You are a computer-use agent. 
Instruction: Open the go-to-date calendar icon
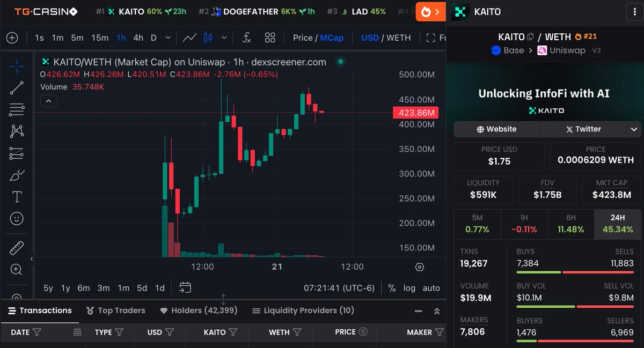pos(185,288)
